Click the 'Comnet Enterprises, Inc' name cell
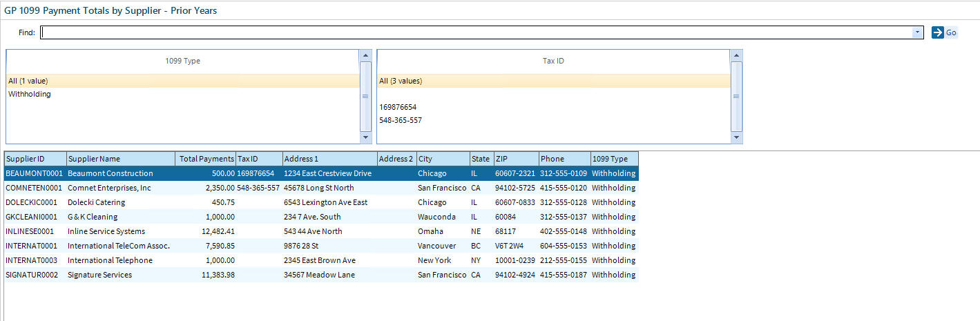The image size is (980, 321). pyautogui.click(x=121, y=188)
